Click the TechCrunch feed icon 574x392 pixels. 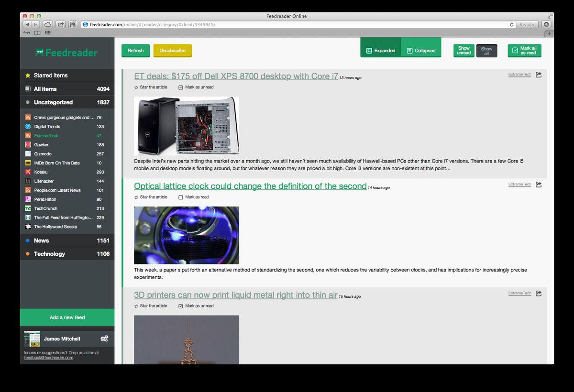coord(28,208)
